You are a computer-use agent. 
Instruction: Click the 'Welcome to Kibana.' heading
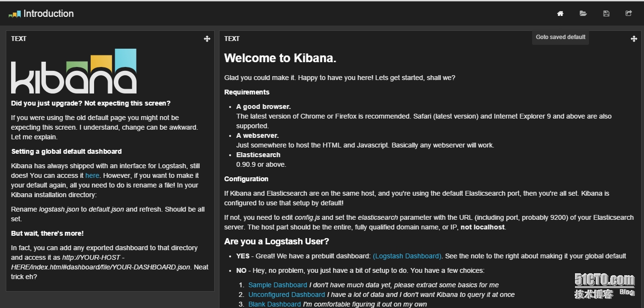pyautogui.click(x=280, y=58)
